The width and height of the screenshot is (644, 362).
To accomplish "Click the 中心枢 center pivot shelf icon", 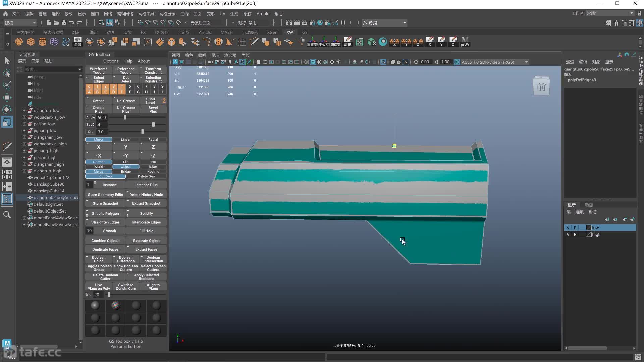I will (x=324, y=42).
